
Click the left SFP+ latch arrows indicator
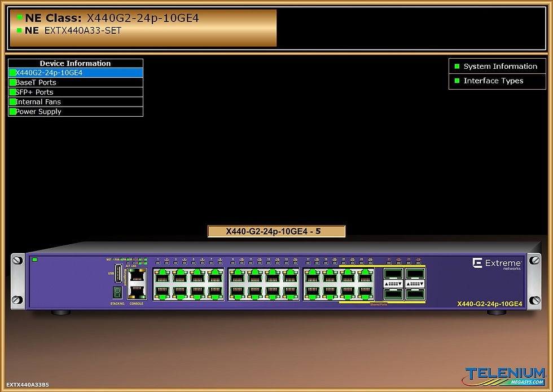393,284
